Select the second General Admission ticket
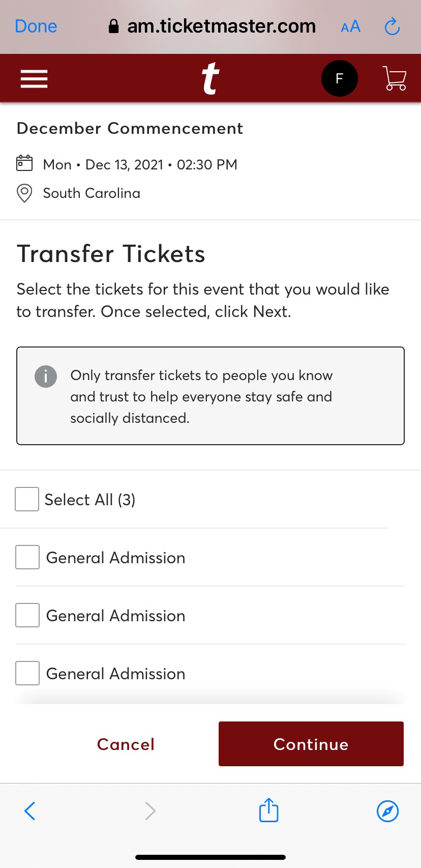Screen dimensions: 421x868 pos(27,615)
